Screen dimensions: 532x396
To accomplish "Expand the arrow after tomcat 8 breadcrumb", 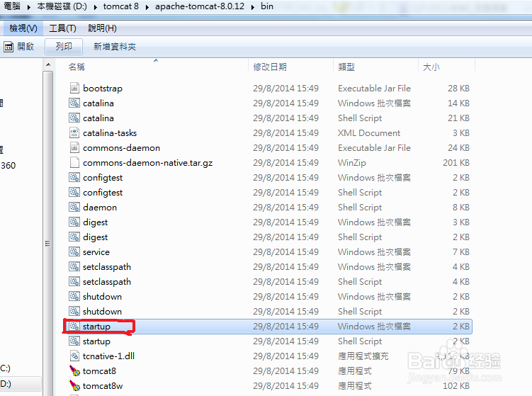I will coord(147,7).
